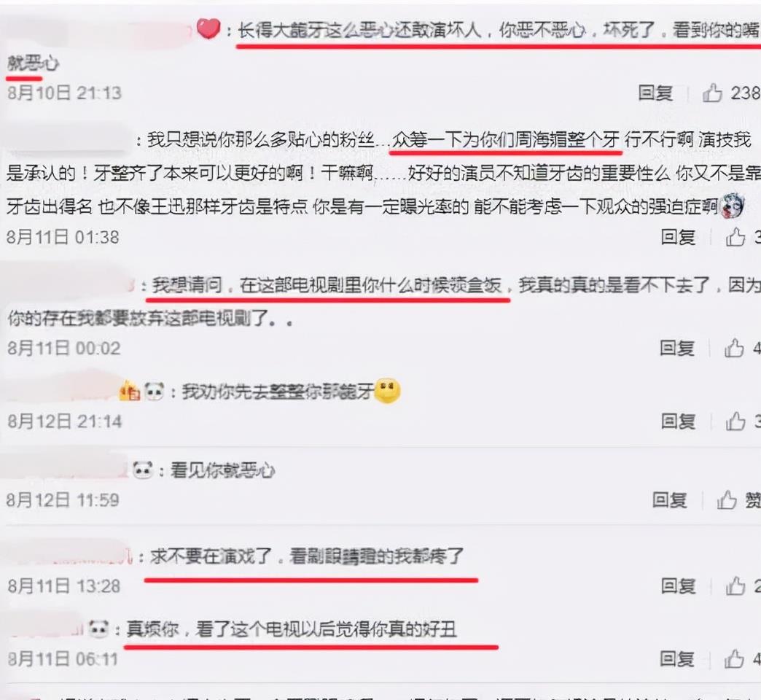Click 回复 on the 8月11日 06:11 comment

[677, 658]
